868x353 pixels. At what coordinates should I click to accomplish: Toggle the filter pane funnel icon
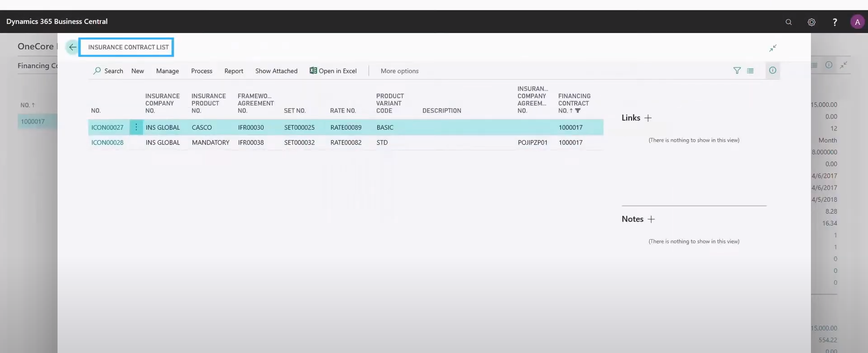[x=737, y=71]
